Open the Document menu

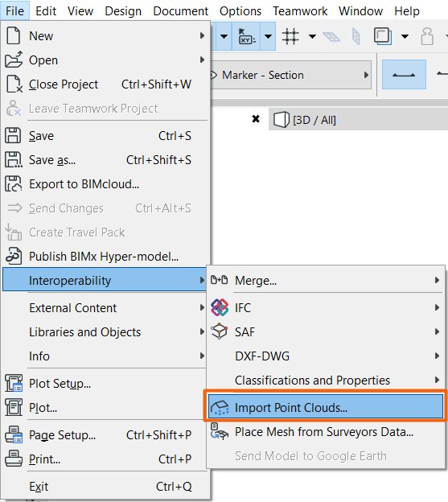point(180,10)
